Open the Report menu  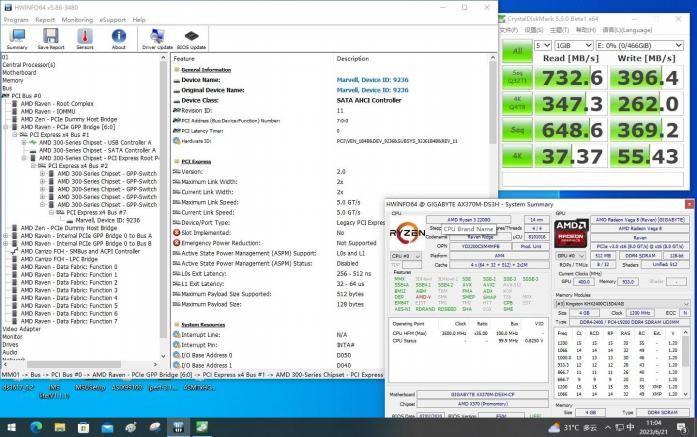click(x=45, y=19)
